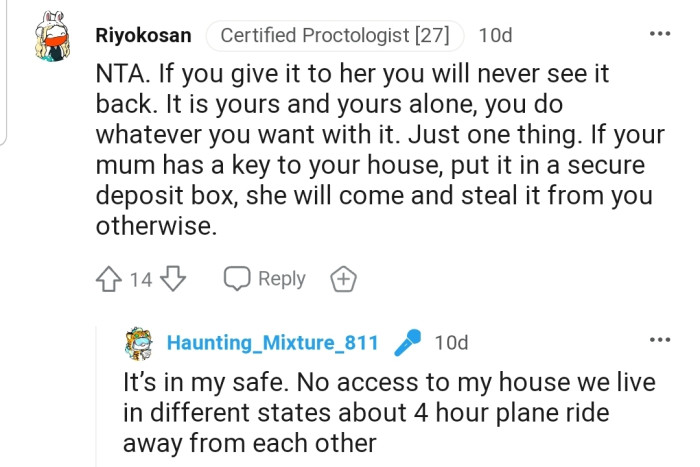This screenshot has width=700, height=467.
Task: Click the 10d timestamp on Riyokosan's comment
Action: click(495, 36)
